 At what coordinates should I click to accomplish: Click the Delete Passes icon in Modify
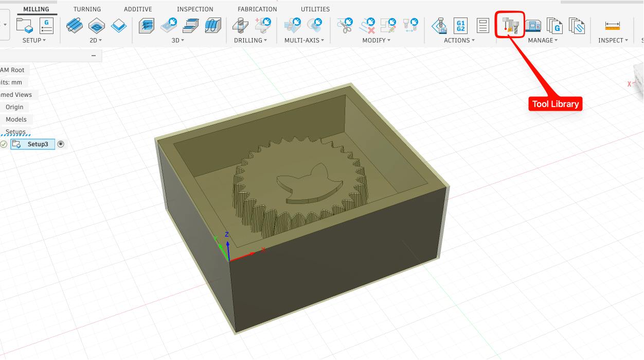coord(367,25)
